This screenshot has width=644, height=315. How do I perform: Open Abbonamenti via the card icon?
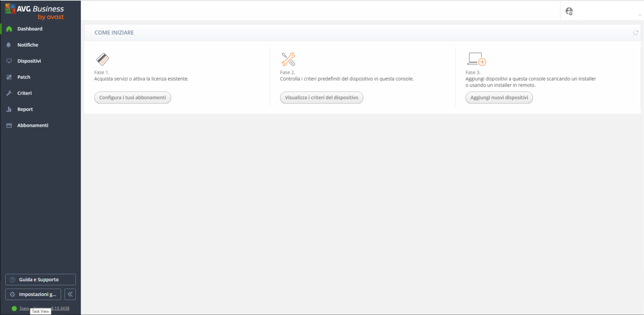9,125
